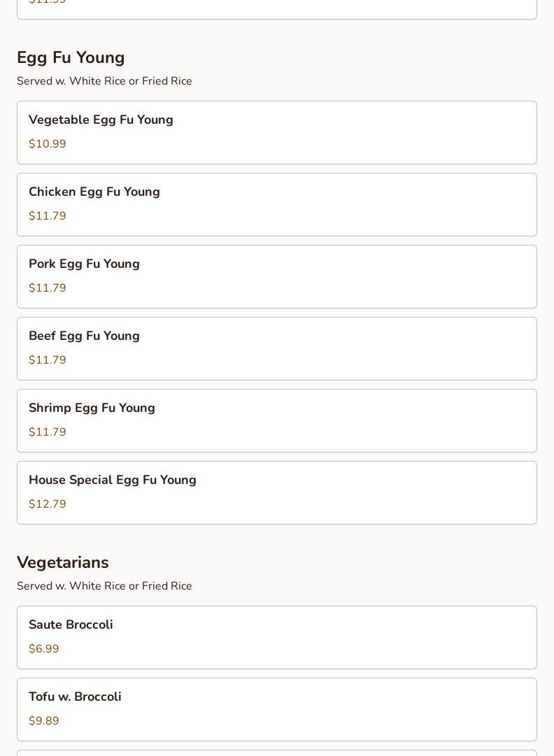Click the price under Pork Egg Fu Young
The height and width of the screenshot is (756, 554).
[48, 288]
